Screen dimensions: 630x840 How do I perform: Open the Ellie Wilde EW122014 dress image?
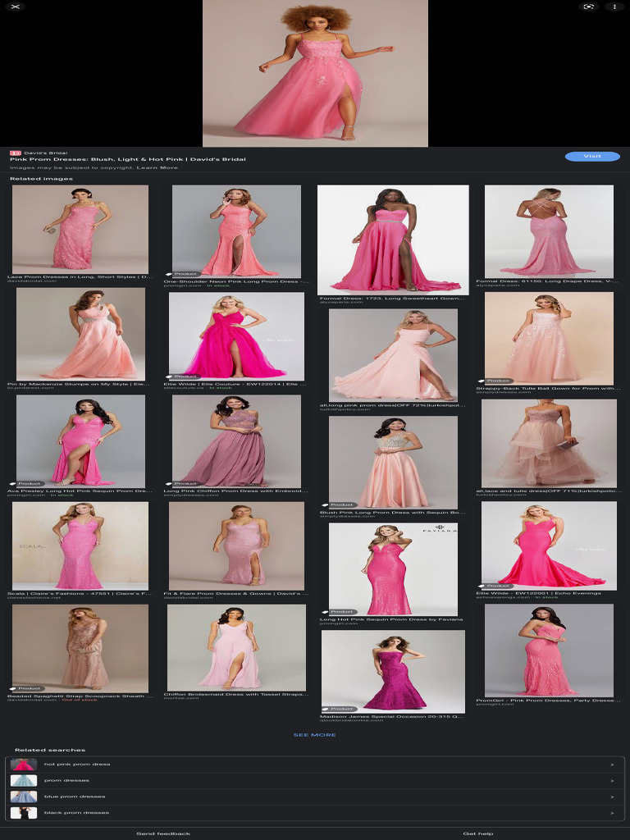click(236, 336)
